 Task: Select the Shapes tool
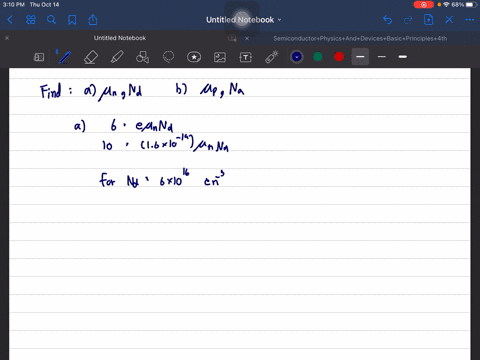(142, 57)
